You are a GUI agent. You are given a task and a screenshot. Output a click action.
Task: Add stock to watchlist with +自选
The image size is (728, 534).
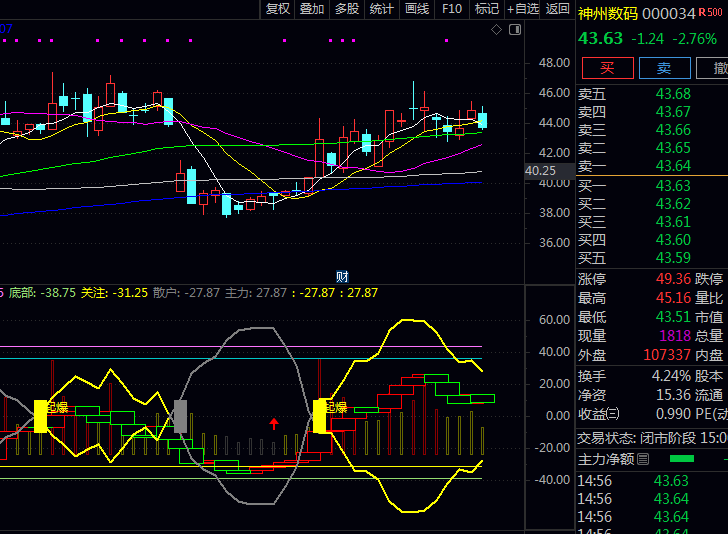coord(523,9)
